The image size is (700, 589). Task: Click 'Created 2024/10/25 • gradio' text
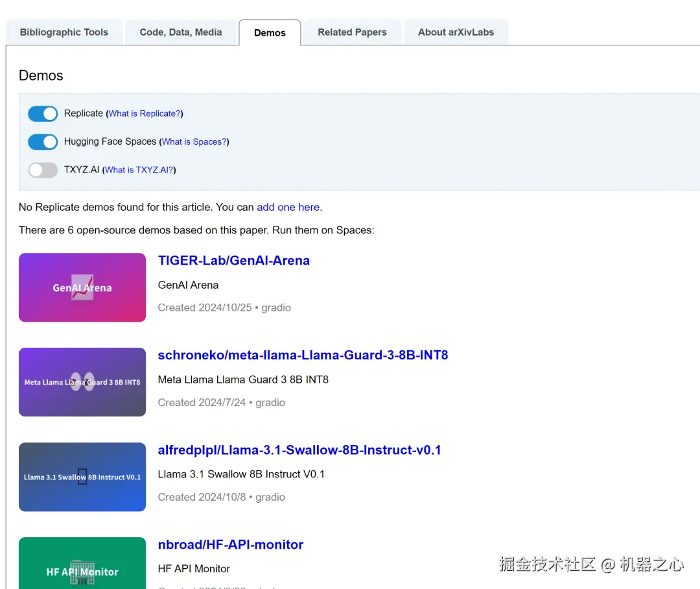[x=224, y=308]
